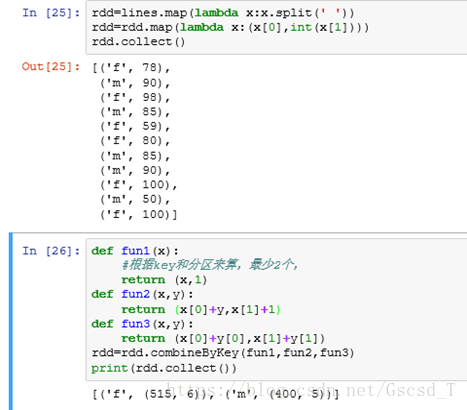Click the rdd=rdd.combineByKey(fun1,fun2,fun3) line

pos(223,353)
